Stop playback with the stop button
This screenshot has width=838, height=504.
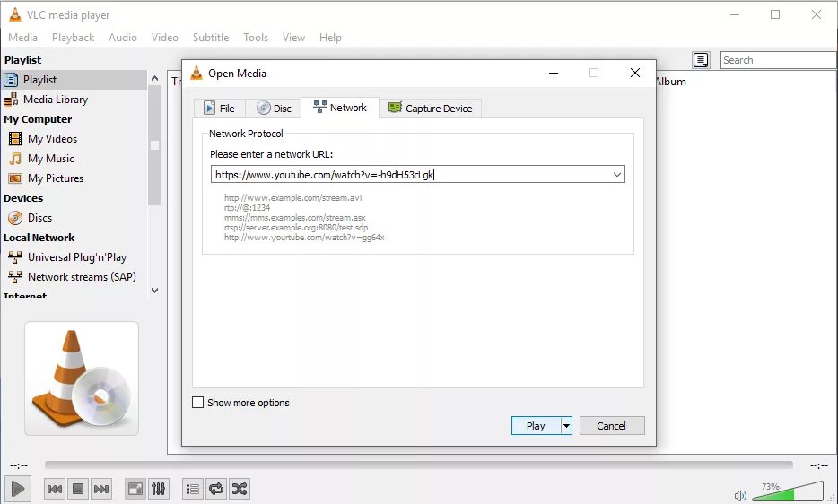pos(78,489)
